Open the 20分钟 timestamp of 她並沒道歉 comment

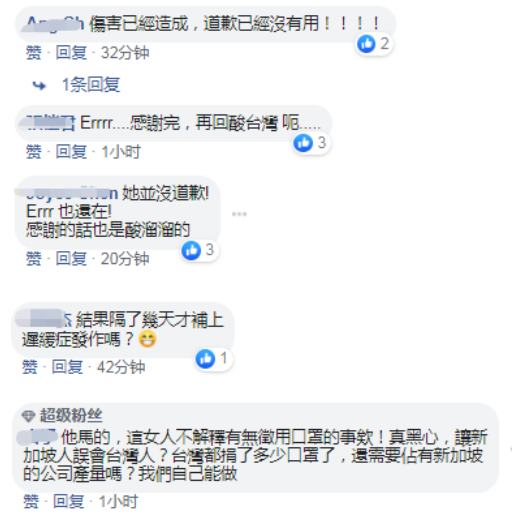pos(125,259)
